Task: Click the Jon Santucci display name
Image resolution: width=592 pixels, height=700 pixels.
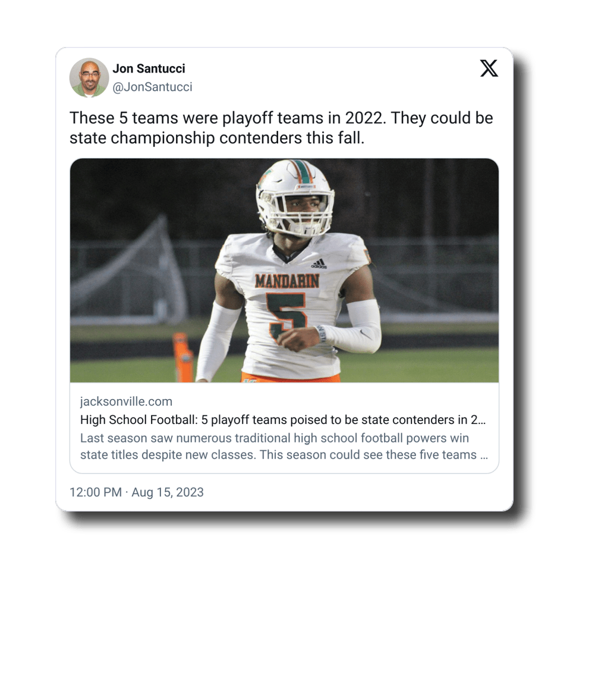Action: coord(149,68)
